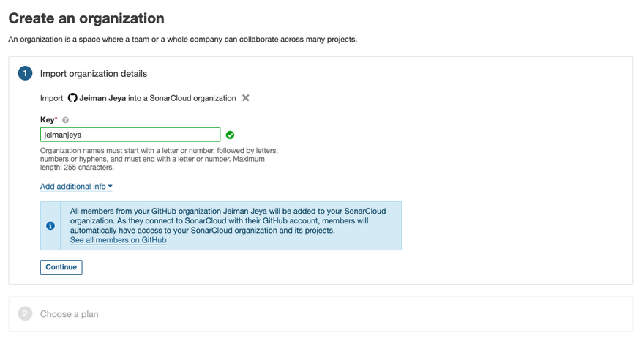Viewport: 644px width, 347px height.
Task: Remove the Jeiman Jeya import with X
Action: click(x=246, y=97)
